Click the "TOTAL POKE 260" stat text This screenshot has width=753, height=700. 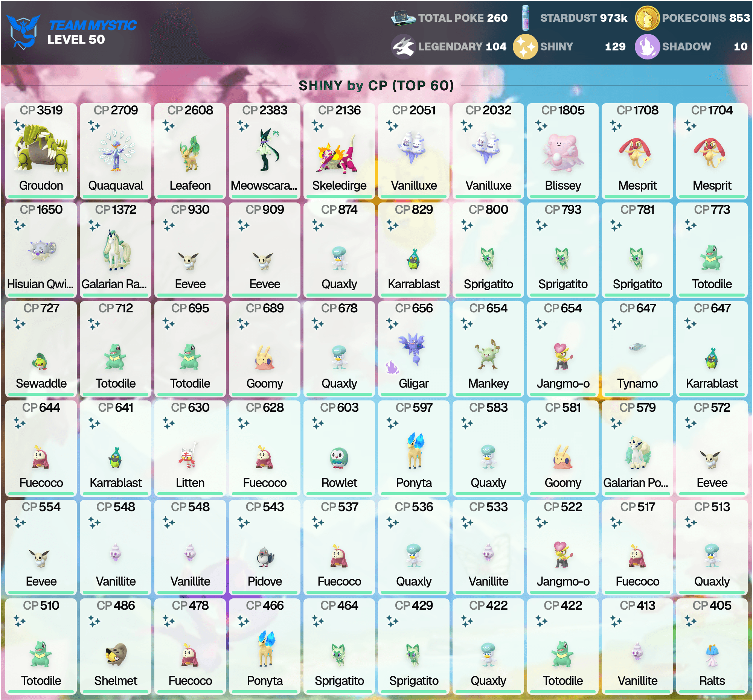point(463,18)
